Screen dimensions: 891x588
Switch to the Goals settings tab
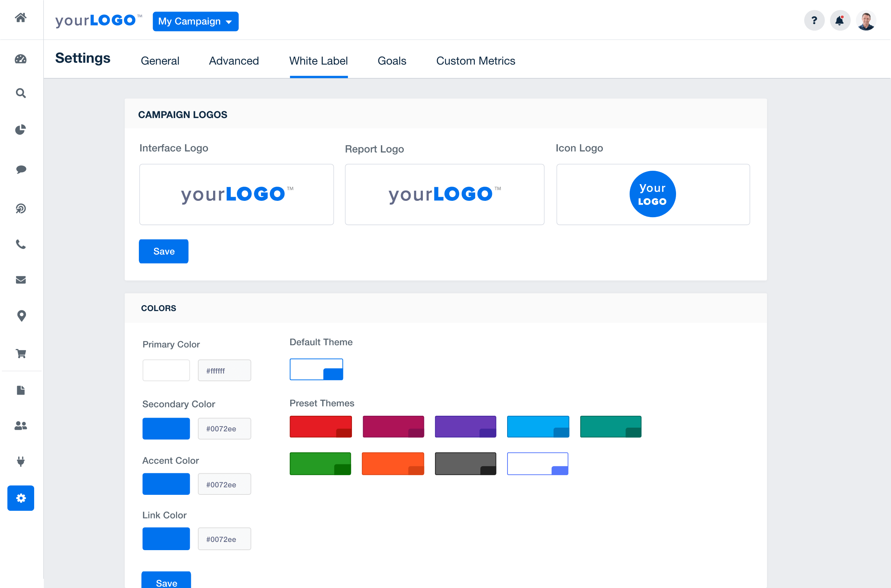pyautogui.click(x=392, y=61)
